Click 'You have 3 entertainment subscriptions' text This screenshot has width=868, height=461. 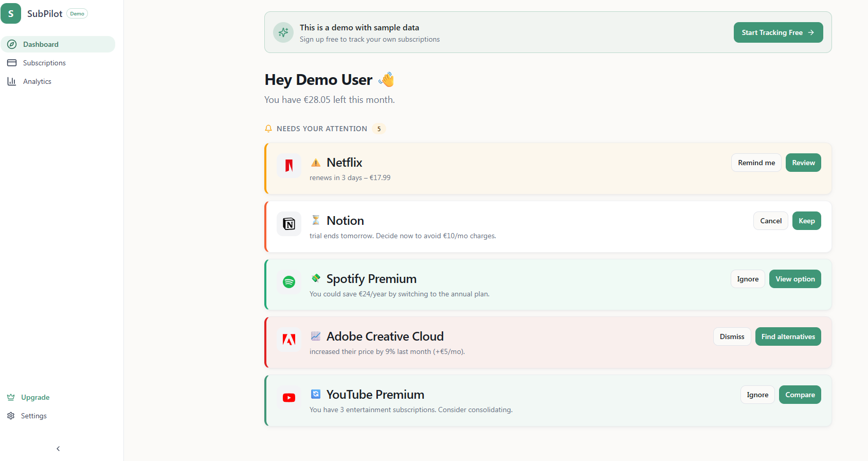click(411, 410)
